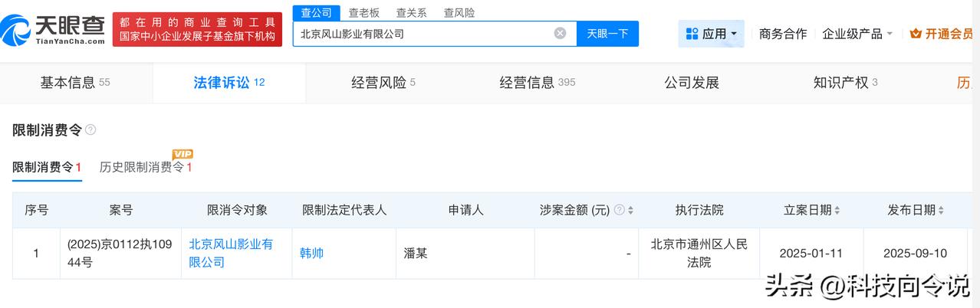
Task: Click the 执行法院 column header
Action: click(x=699, y=210)
